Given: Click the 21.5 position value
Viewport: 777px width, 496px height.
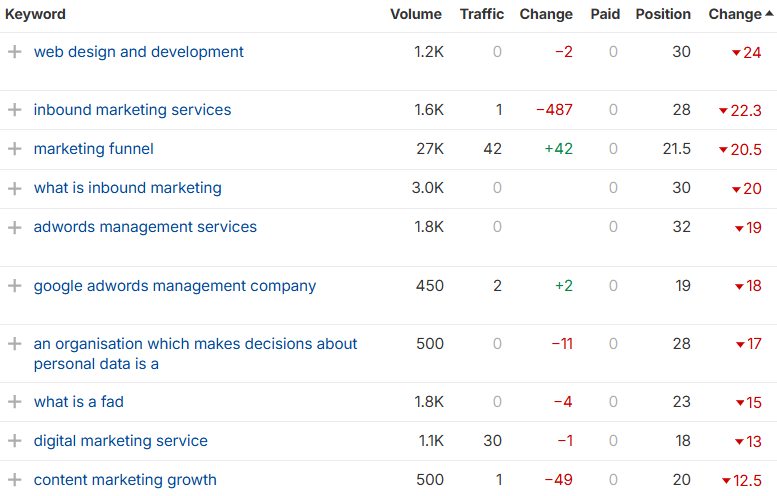Looking at the screenshot, I should 677,149.
